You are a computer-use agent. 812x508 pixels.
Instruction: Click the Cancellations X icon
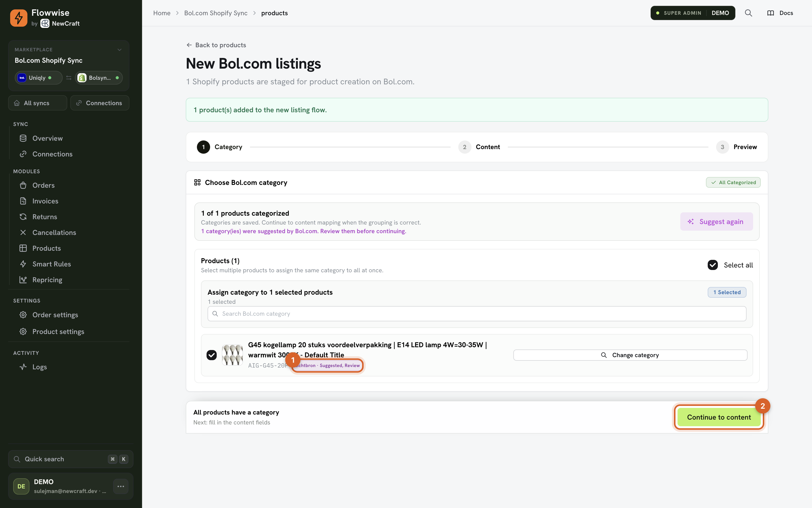point(23,232)
